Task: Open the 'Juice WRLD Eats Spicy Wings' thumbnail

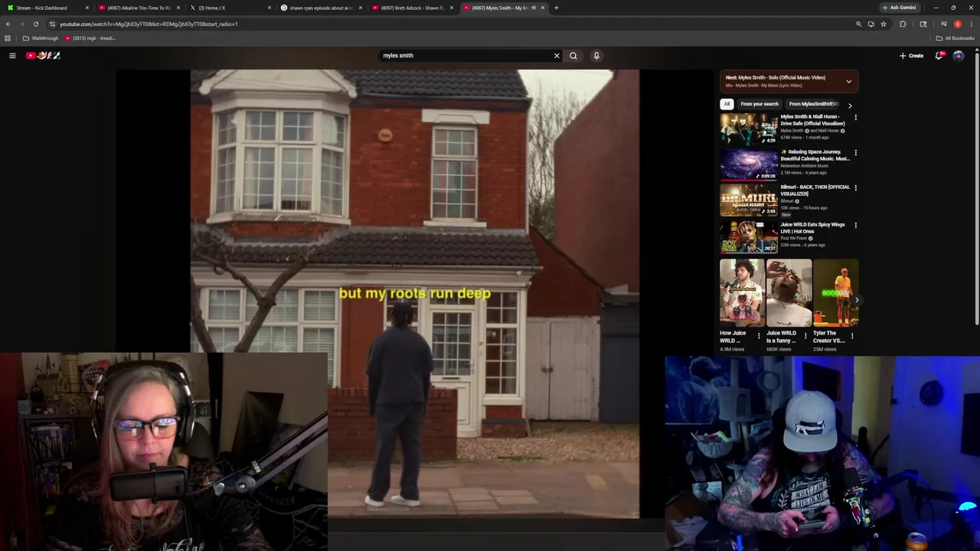Action: (x=749, y=236)
